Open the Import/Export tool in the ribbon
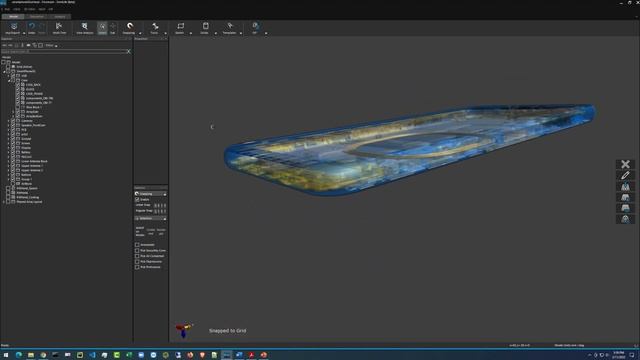 click(13, 28)
